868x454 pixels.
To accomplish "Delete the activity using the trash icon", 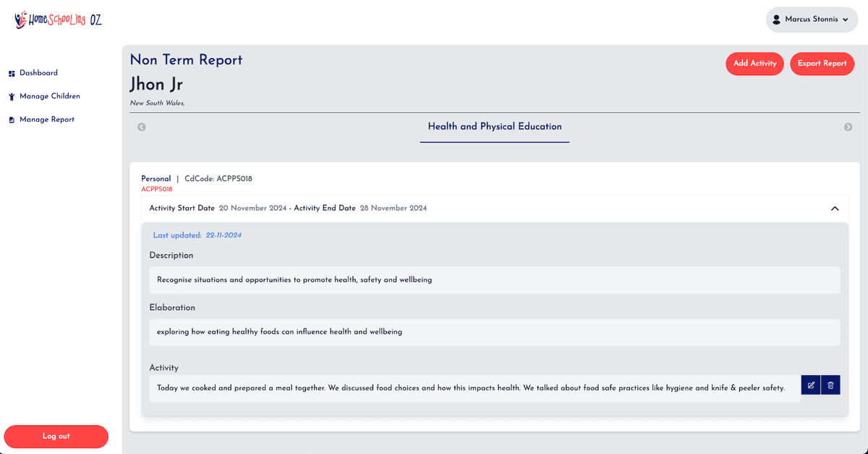I will pyautogui.click(x=830, y=385).
